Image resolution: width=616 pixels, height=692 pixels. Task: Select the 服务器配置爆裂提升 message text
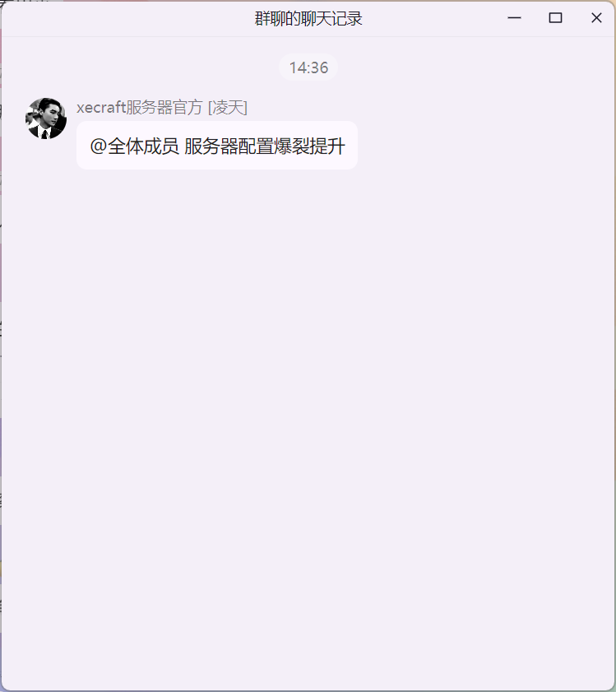coord(264,146)
